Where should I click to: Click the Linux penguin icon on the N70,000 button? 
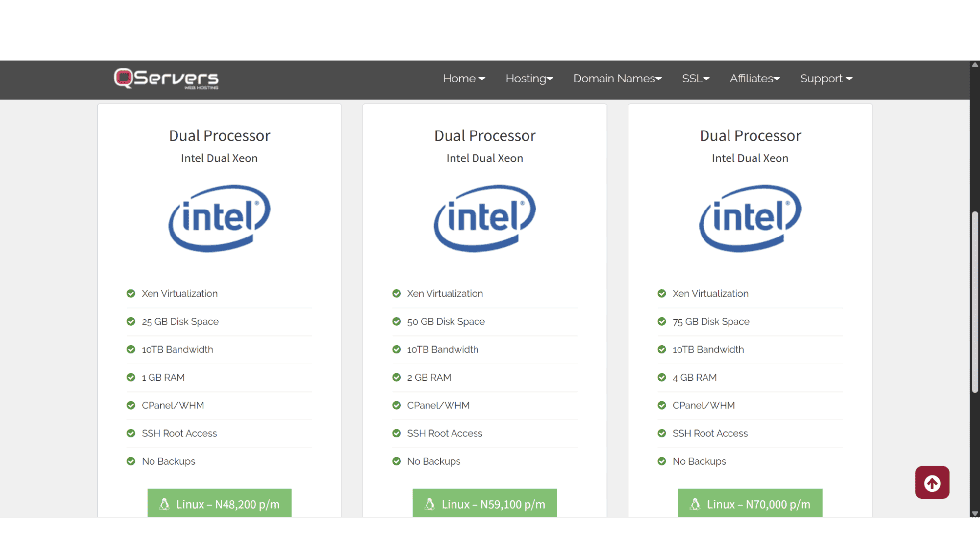[x=695, y=504]
